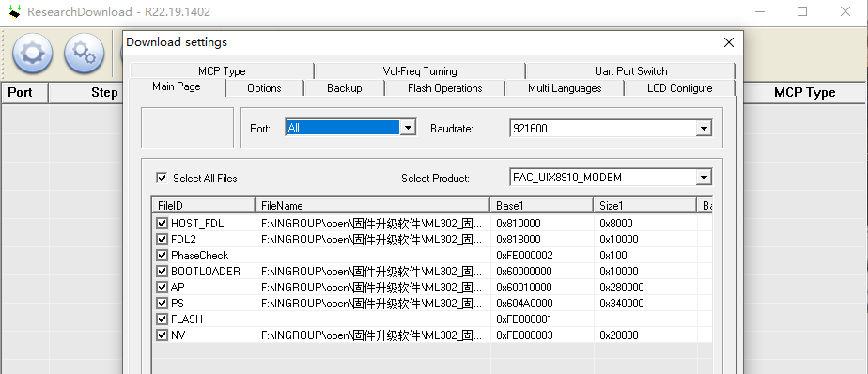Viewport: 868px width, 374px height.
Task: Click the FileID column header
Action: tap(203, 206)
